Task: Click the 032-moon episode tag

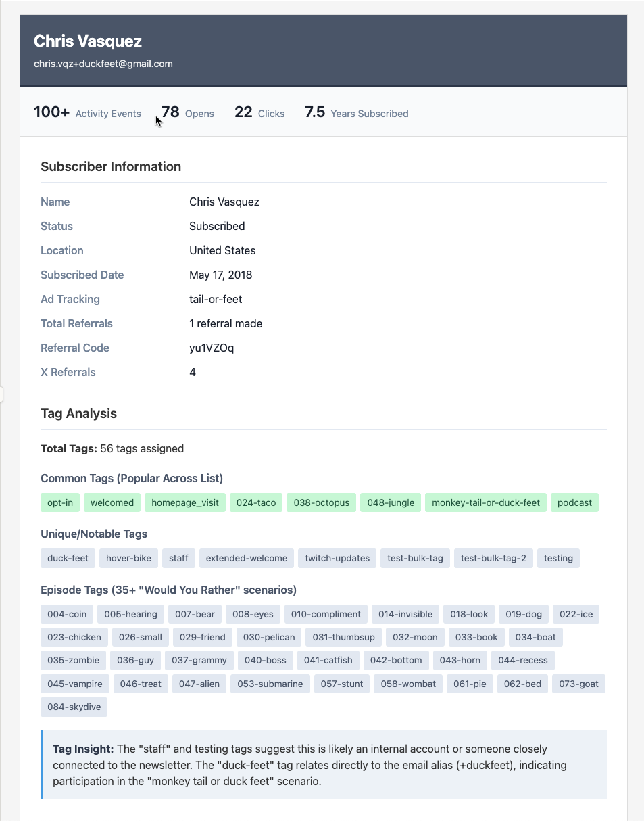Action: tap(415, 637)
